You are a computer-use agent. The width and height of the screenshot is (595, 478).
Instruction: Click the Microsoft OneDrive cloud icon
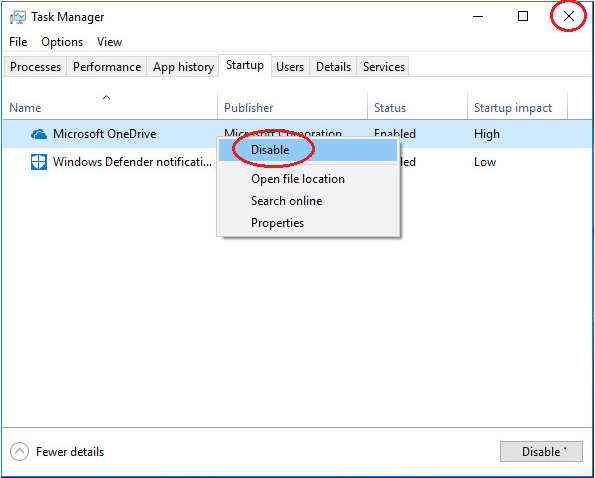39,134
